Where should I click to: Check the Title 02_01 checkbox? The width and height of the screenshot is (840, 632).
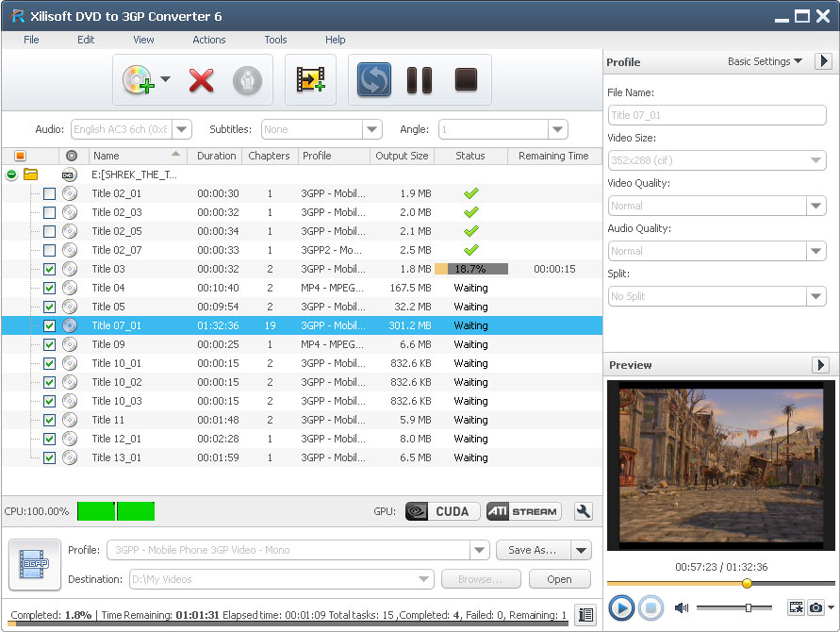coord(49,193)
